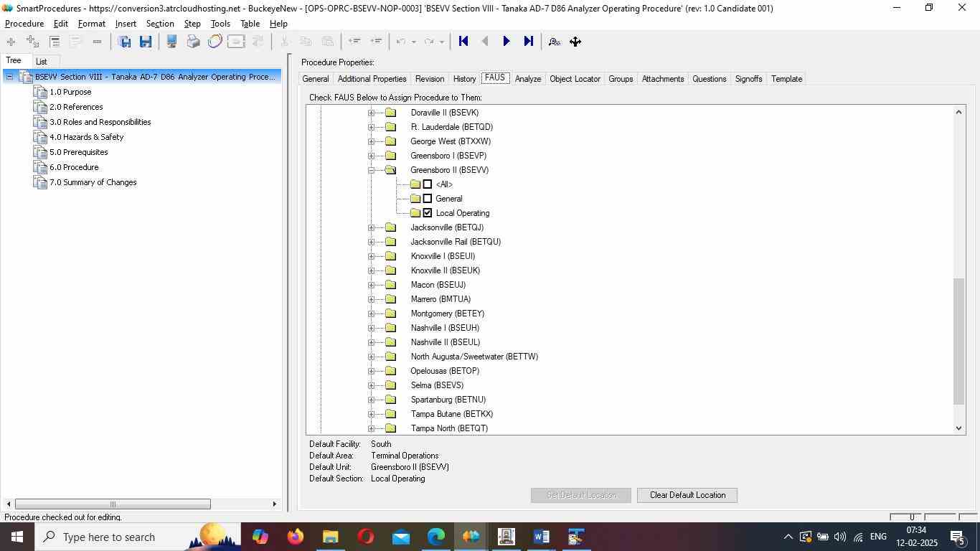The height and width of the screenshot is (551, 980).
Task: Expand the Knoxville I (BSEUI) node
Action: click(x=371, y=256)
